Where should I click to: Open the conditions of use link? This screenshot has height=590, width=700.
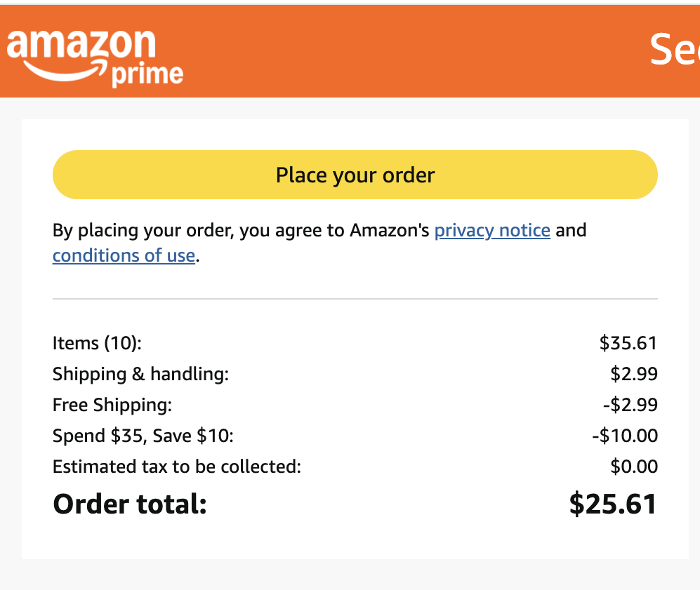tap(124, 255)
